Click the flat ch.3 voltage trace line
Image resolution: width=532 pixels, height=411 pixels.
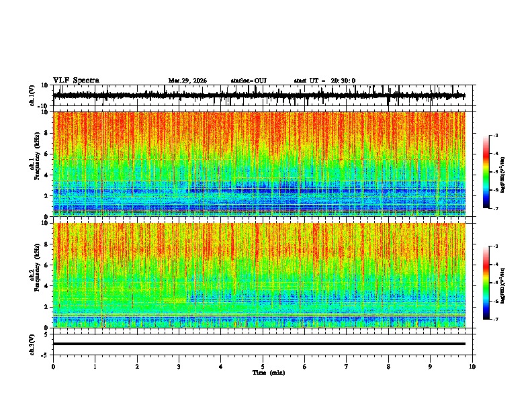tap(259, 344)
